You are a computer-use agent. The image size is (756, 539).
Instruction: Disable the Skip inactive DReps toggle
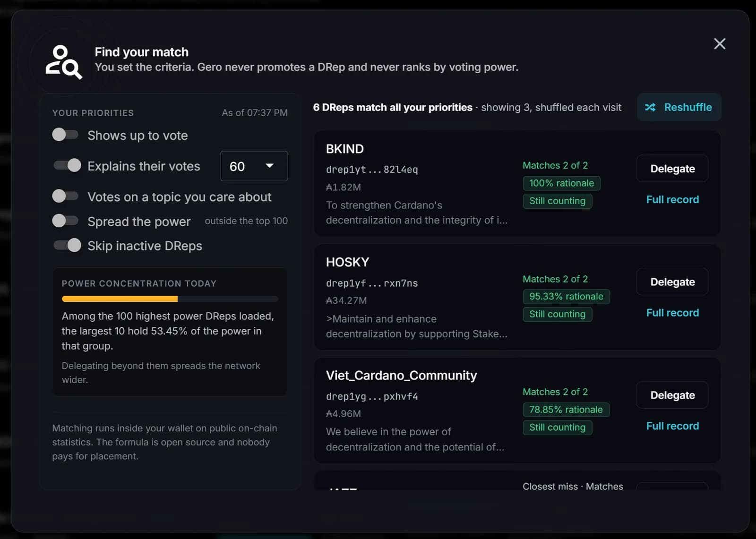pyautogui.click(x=67, y=245)
